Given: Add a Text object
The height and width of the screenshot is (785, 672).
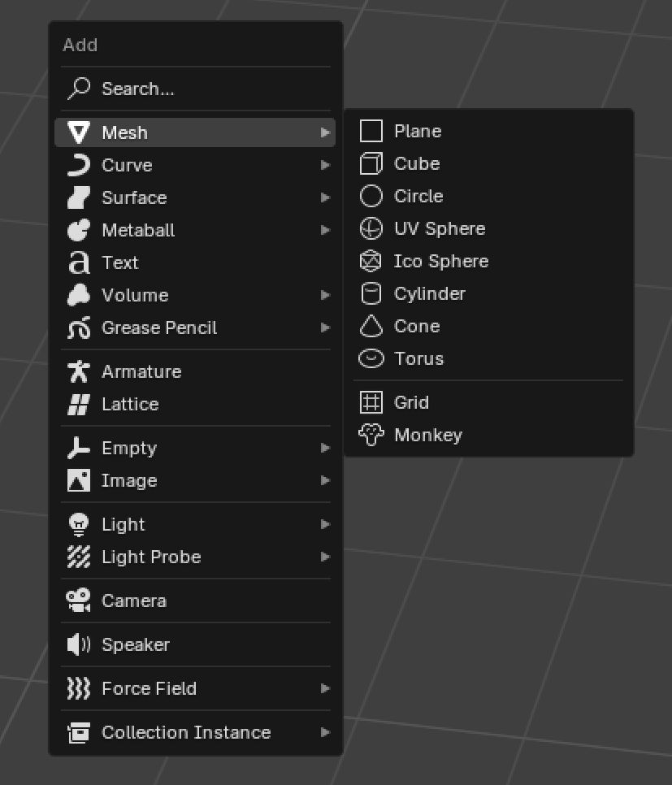Looking at the screenshot, I should (120, 263).
